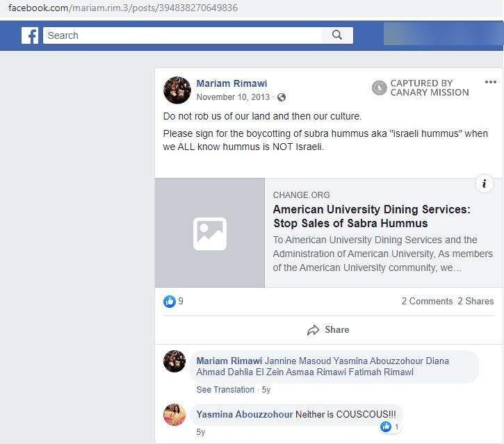Click the link info 'i' icon
This screenshot has width=504, height=444.
(x=484, y=184)
